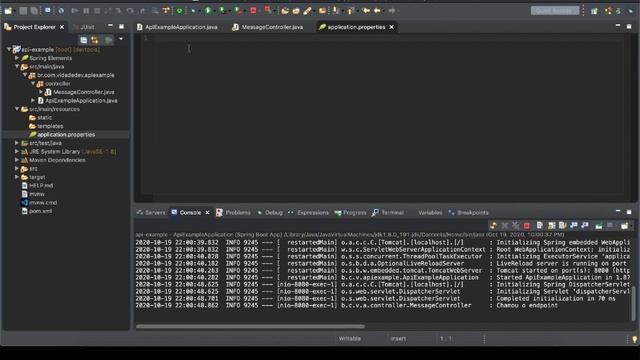Click the Open Type toolbar icon

[x=285, y=11]
